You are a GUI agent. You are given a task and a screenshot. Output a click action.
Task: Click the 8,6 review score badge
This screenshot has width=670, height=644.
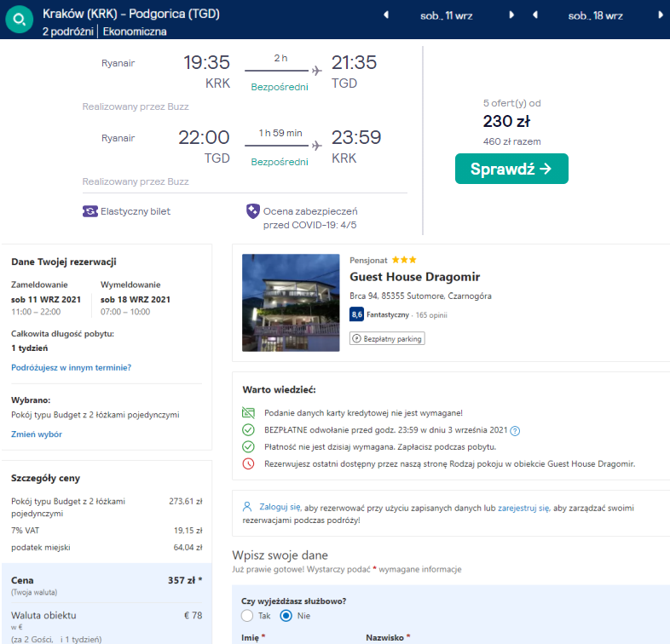pos(357,314)
